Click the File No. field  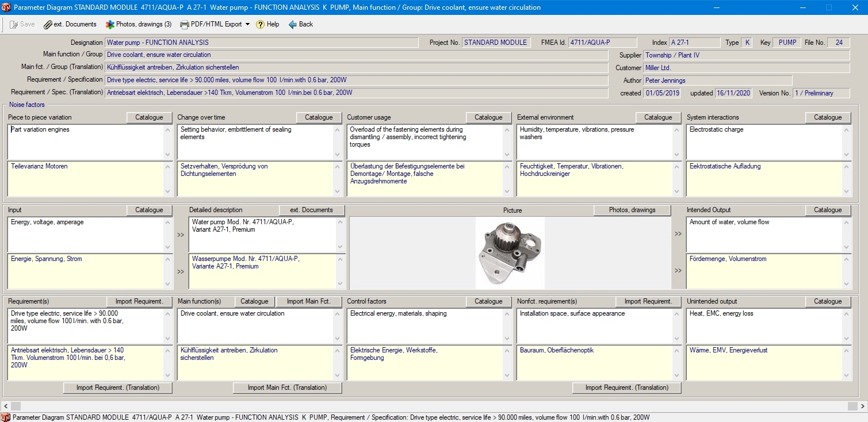click(839, 43)
